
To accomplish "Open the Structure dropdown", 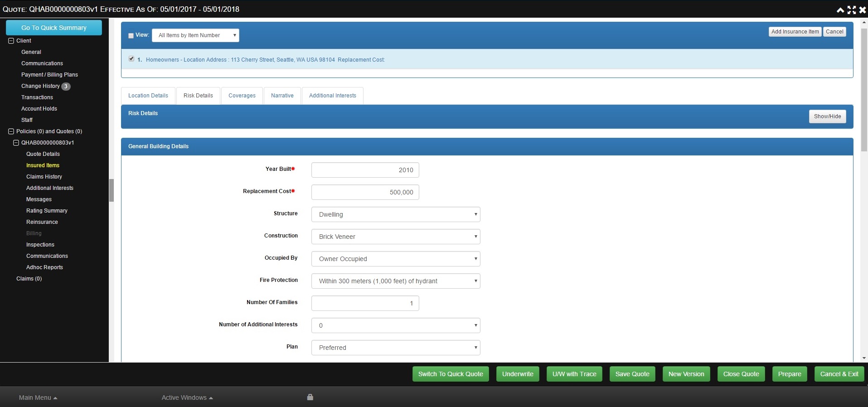I will pos(396,214).
